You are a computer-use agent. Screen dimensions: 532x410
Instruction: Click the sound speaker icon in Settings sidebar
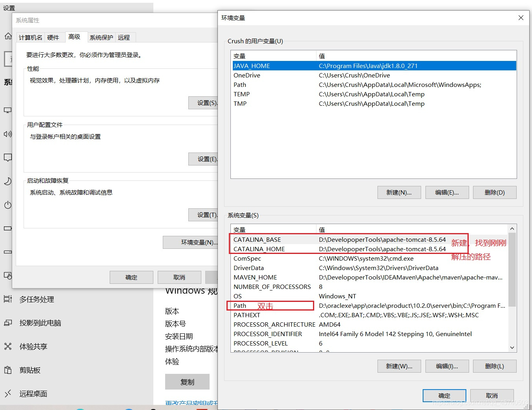click(7, 134)
